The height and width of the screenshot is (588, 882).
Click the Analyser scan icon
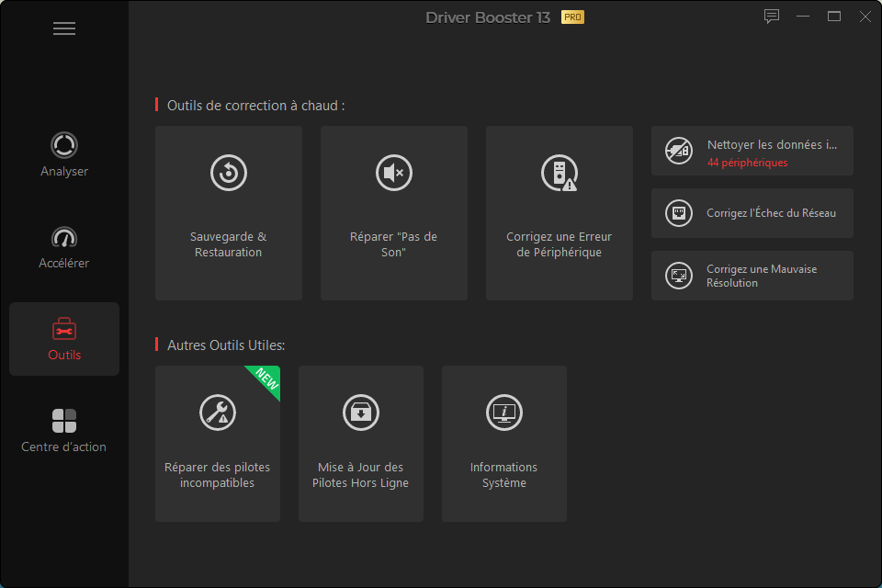click(64, 145)
